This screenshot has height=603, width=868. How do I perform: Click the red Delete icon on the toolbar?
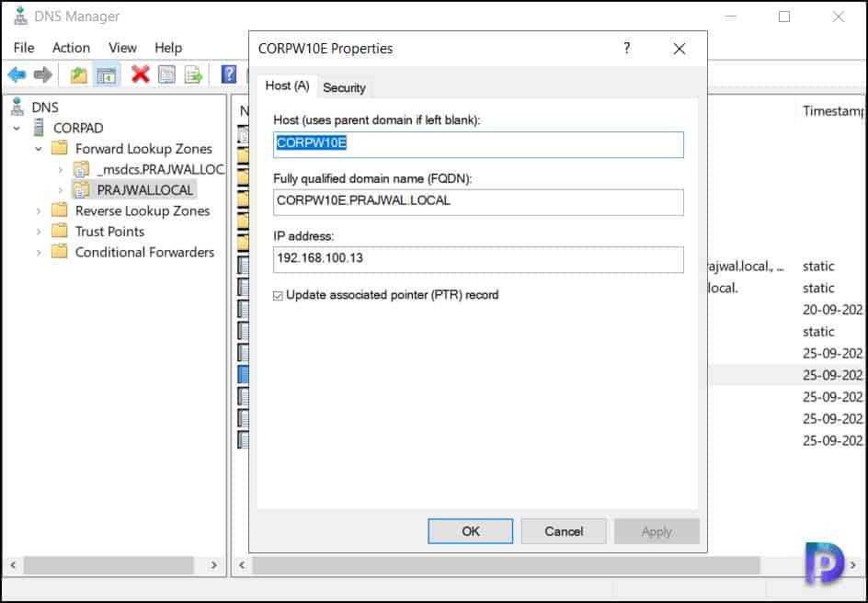point(141,74)
